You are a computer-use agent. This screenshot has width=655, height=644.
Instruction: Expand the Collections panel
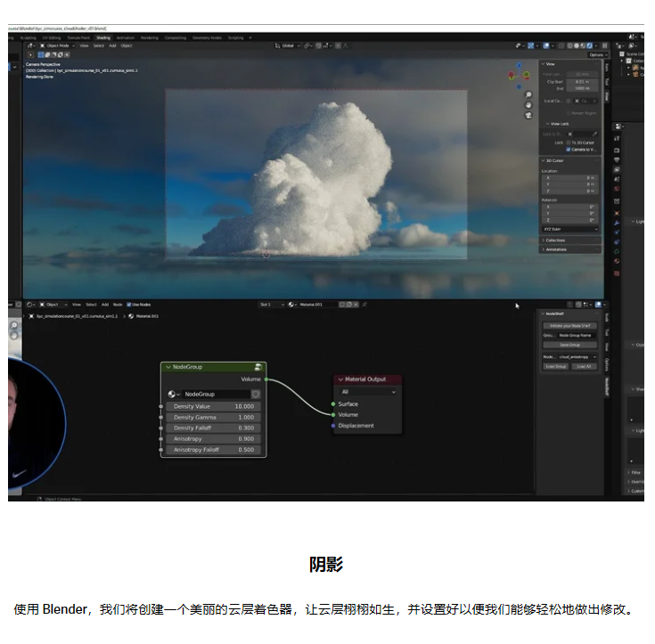569,240
